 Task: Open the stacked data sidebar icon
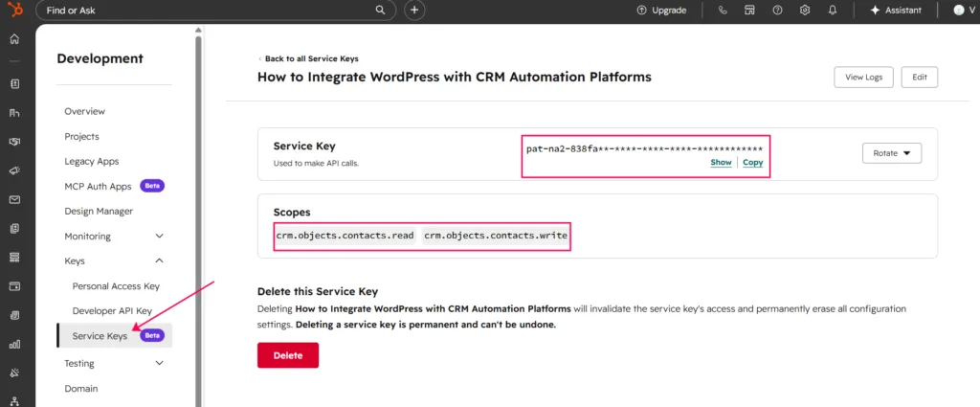[x=14, y=257]
